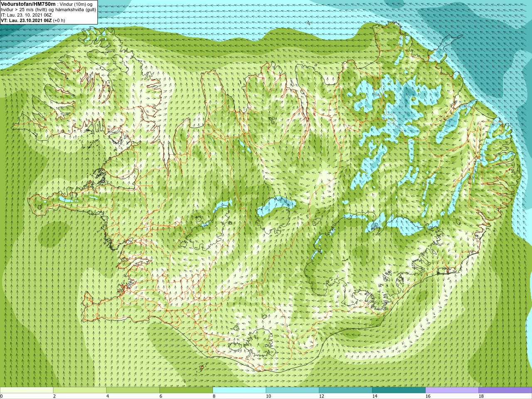The image size is (532, 399).
Task: Click the dark green 6–8 m/s legend swatch
Action: (x=186, y=390)
